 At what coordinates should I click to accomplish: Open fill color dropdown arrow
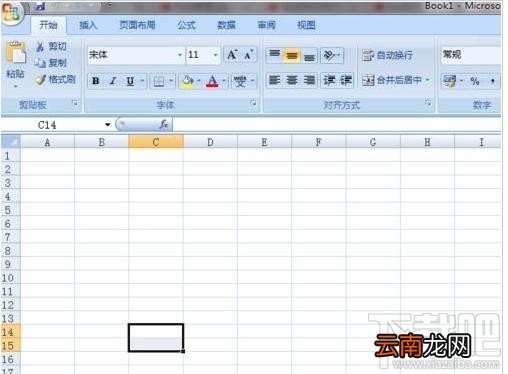click(x=199, y=81)
